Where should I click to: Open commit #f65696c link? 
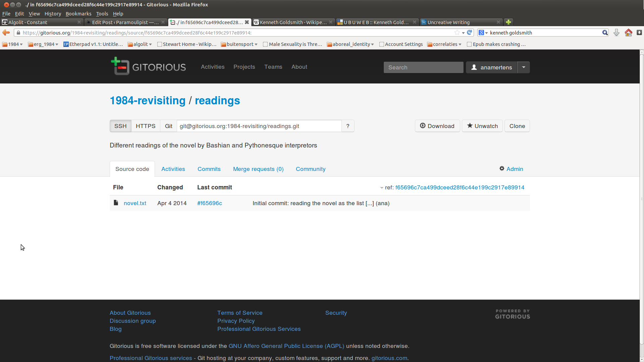210,203
